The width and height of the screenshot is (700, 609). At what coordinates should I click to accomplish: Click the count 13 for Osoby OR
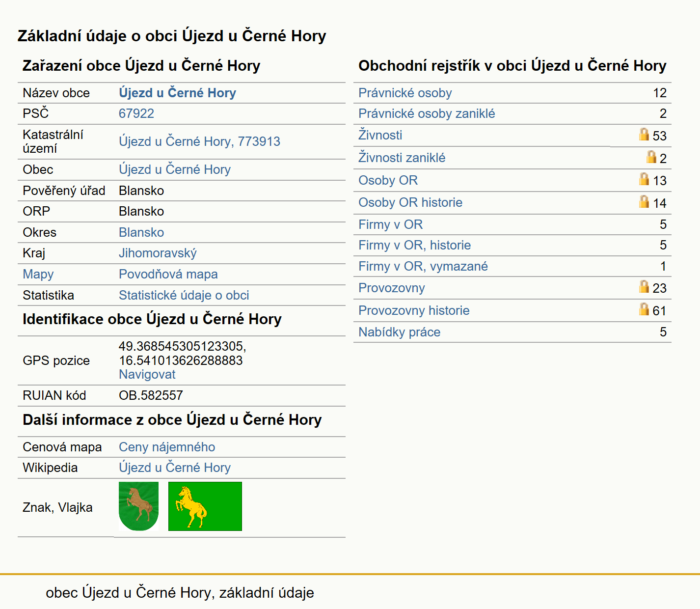coord(660,181)
